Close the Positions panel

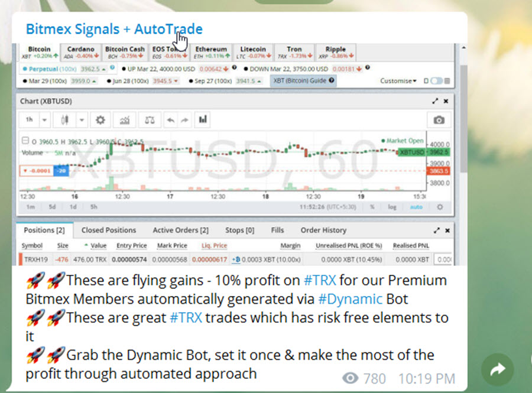[x=447, y=230]
